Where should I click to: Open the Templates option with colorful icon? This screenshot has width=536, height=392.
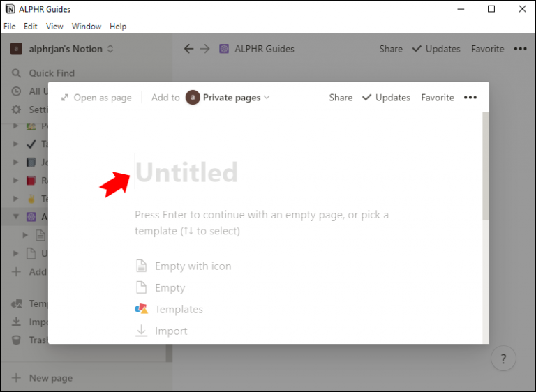[169, 309]
